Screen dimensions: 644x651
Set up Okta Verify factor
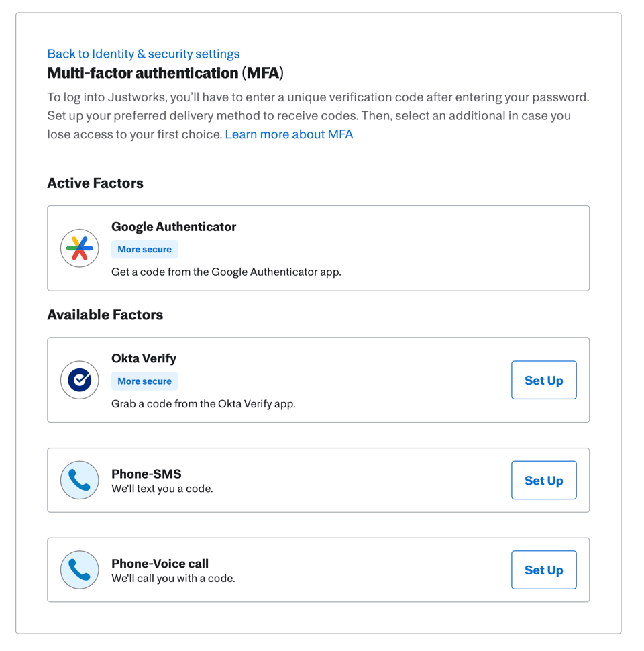543,380
